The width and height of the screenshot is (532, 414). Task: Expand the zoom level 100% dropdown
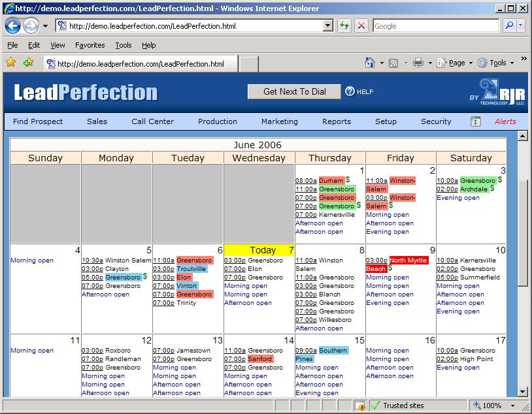click(512, 406)
